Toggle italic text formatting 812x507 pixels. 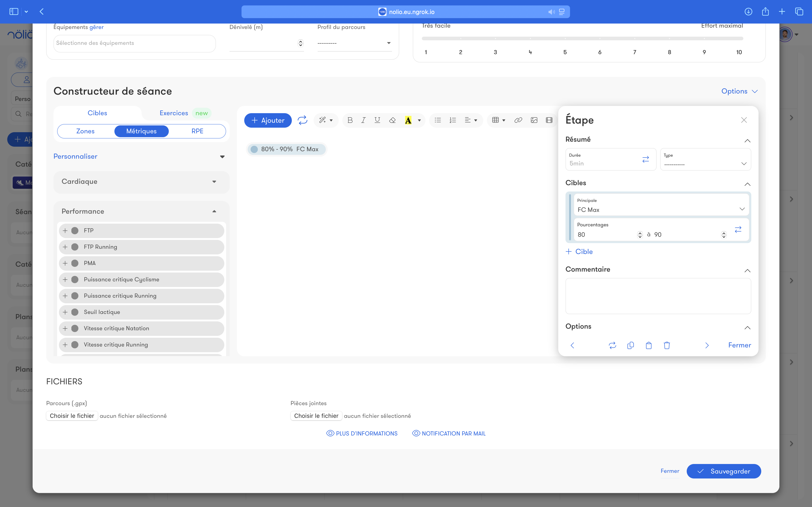363,120
